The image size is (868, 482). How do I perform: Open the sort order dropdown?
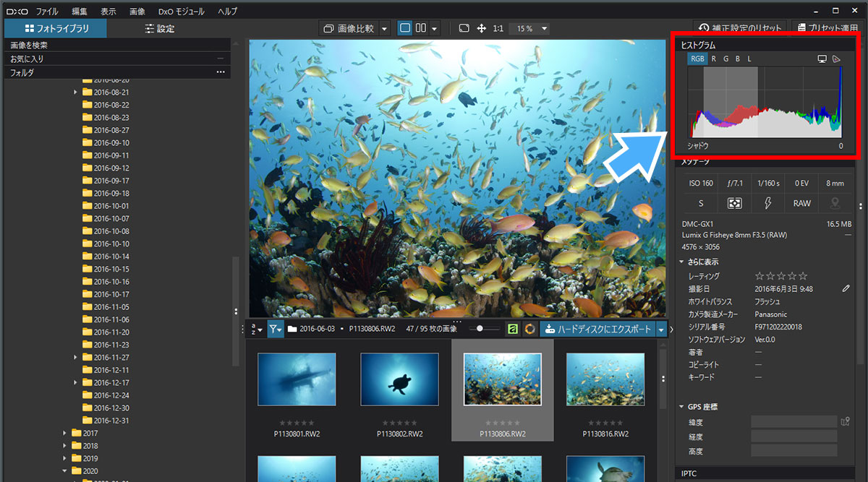(x=256, y=329)
